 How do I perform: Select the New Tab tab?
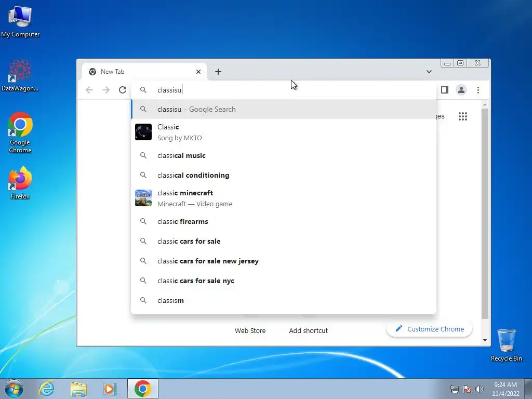point(144,72)
